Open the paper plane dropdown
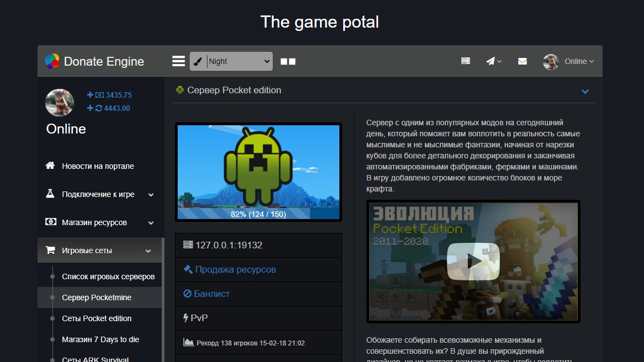644x362 pixels. pos(493,61)
